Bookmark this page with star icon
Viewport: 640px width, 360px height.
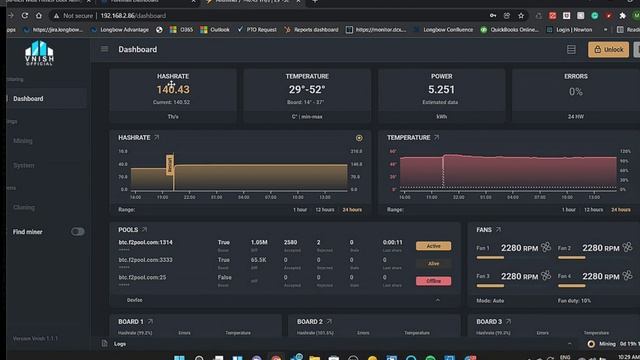click(x=521, y=16)
